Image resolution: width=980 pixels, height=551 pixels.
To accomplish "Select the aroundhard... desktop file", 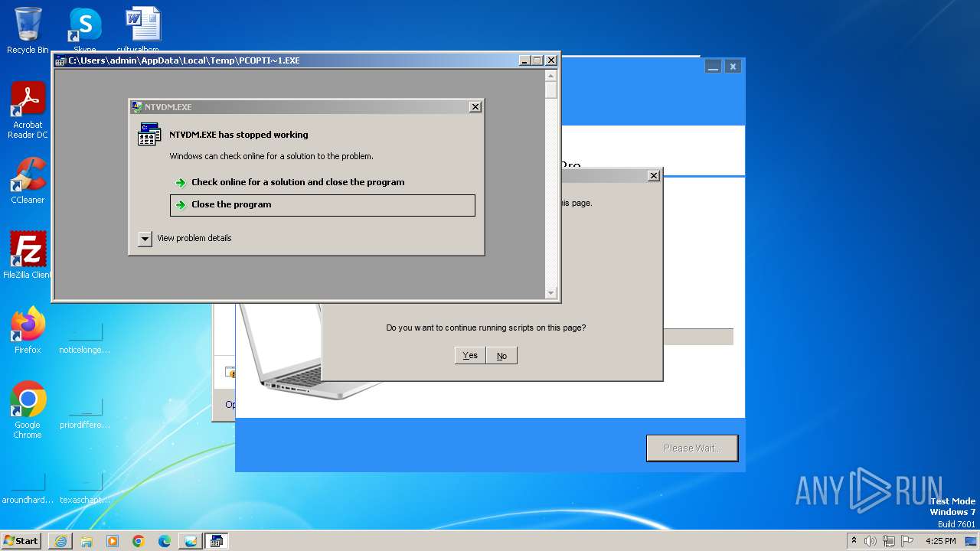I will (28, 487).
